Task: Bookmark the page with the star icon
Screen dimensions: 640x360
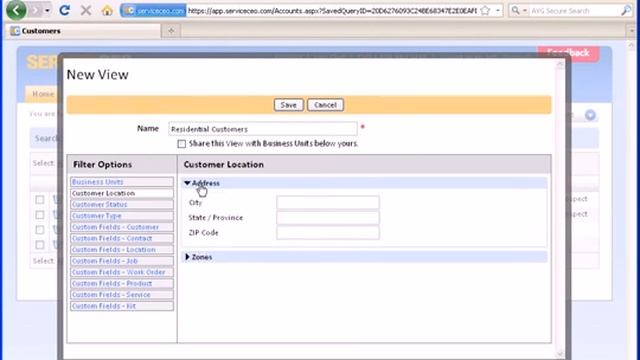Action: [x=485, y=11]
